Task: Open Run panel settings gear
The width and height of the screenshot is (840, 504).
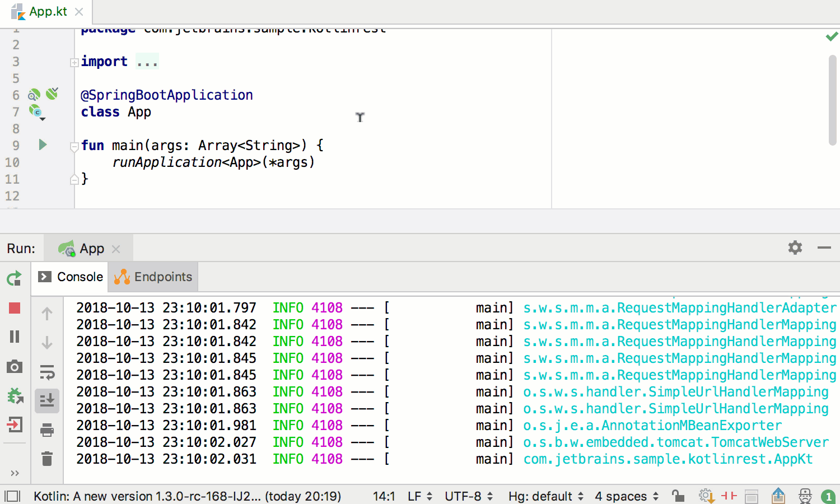Action: point(795,248)
